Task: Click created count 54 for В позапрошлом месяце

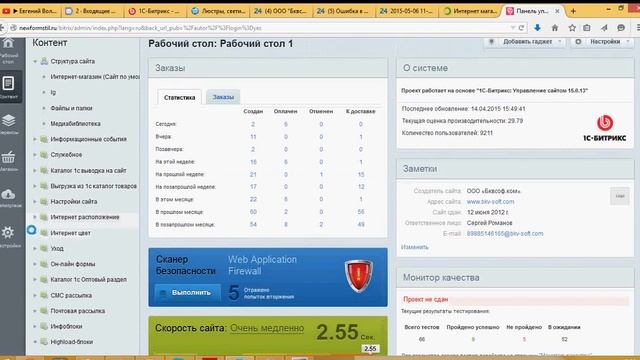Action: point(253,224)
